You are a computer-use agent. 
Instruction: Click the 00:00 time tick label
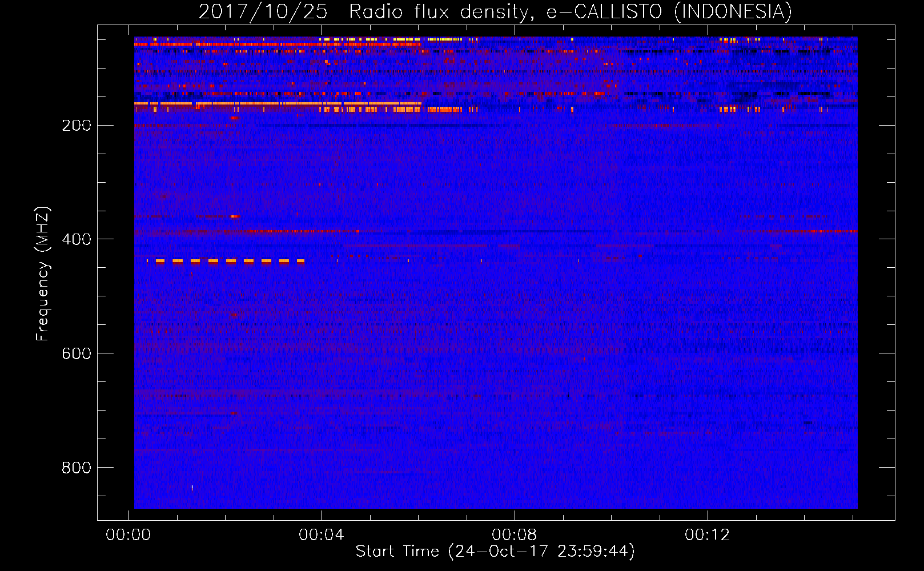pyautogui.click(x=128, y=535)
